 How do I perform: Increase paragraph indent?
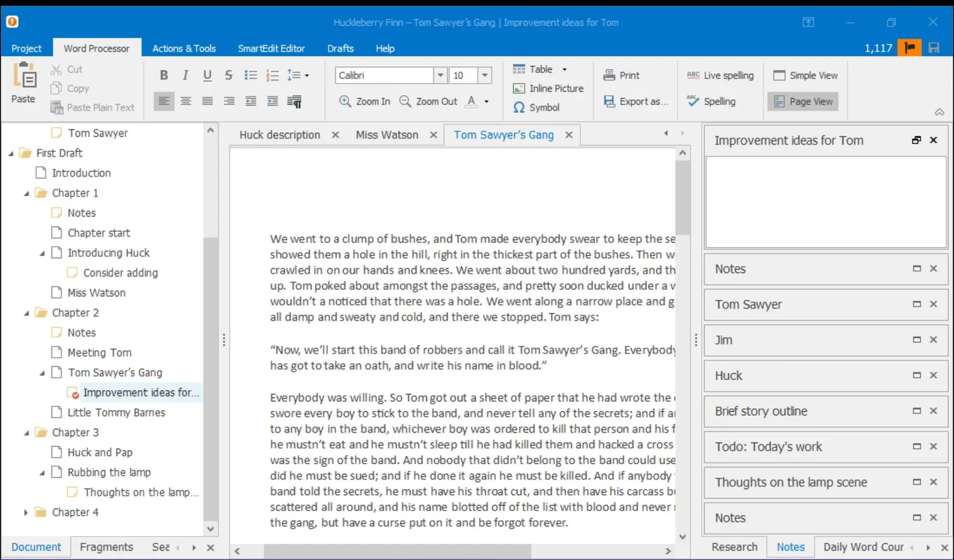tap(272, 101)
